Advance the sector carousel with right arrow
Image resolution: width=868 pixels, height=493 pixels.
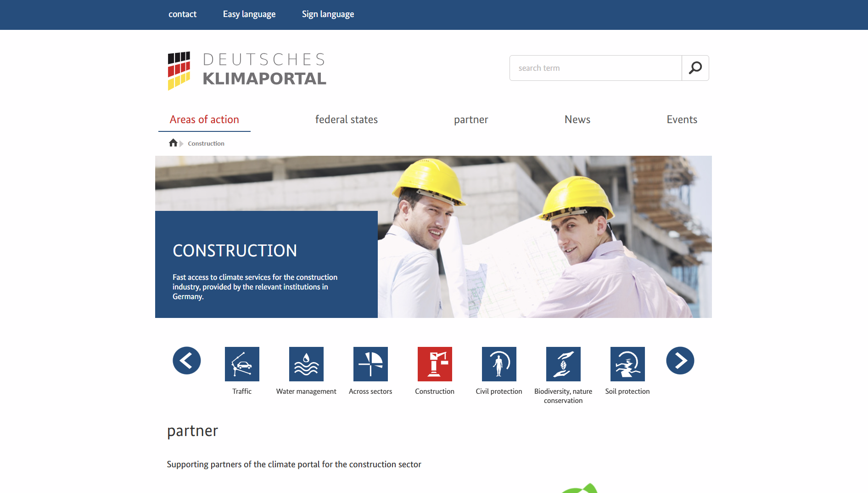click(x=680, y=361)
